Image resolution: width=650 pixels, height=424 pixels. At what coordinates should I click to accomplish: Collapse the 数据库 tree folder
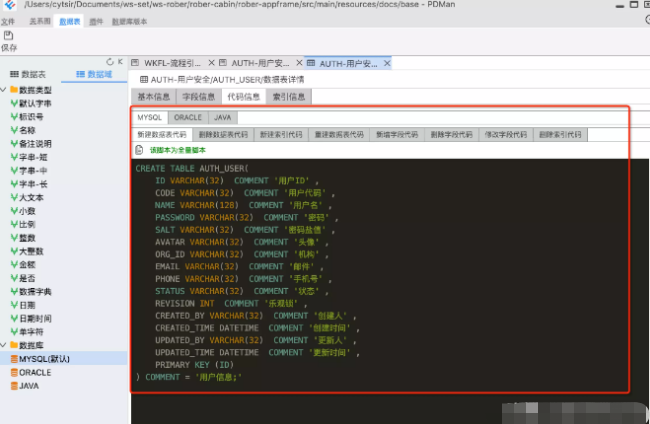(x=5, y=345)
